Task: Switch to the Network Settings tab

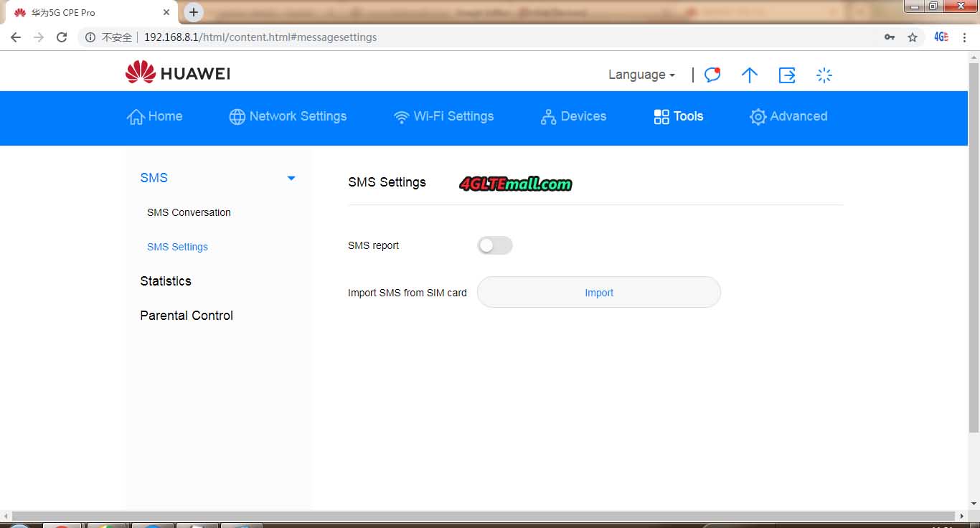Action: [x=288, y=116]
